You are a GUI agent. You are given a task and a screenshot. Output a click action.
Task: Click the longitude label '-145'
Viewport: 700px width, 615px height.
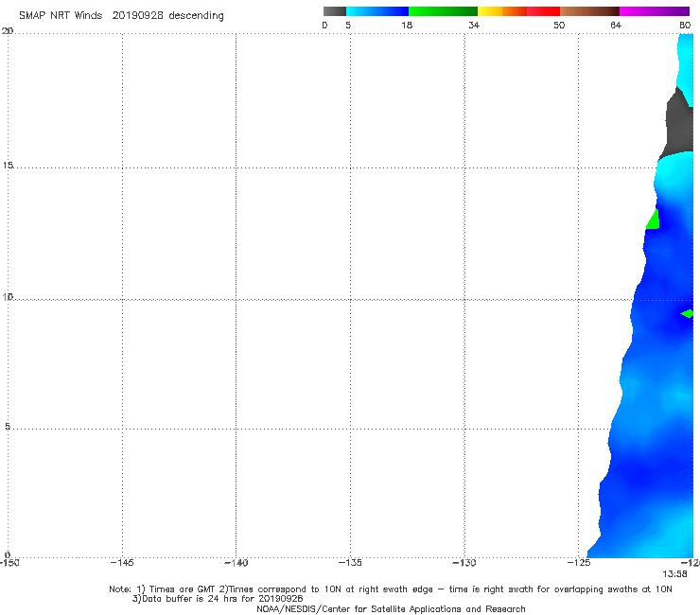pyautogui.click(x=122, y=563)
